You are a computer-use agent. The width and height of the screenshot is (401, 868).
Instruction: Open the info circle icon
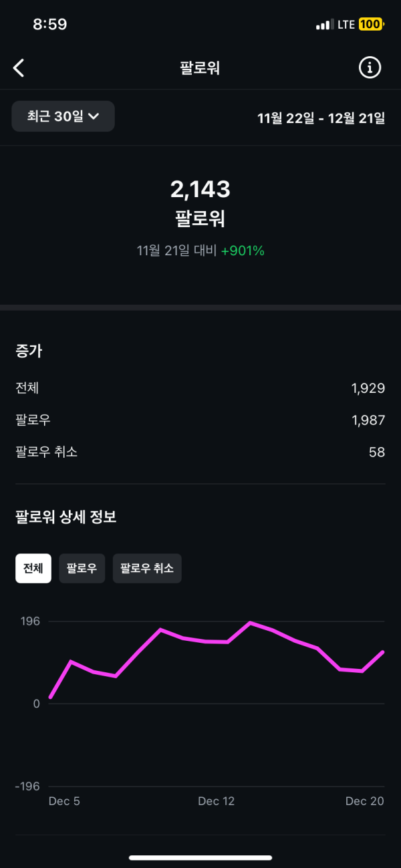tap(370, 67)
